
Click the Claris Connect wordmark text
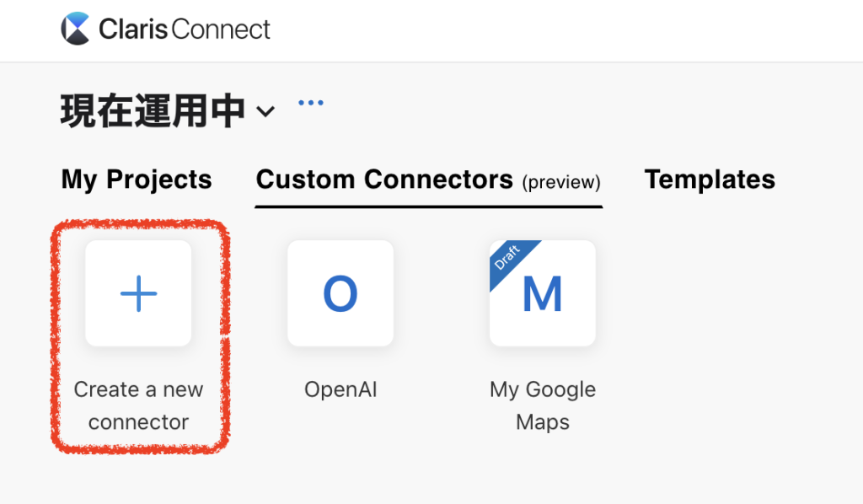(185, 29)
